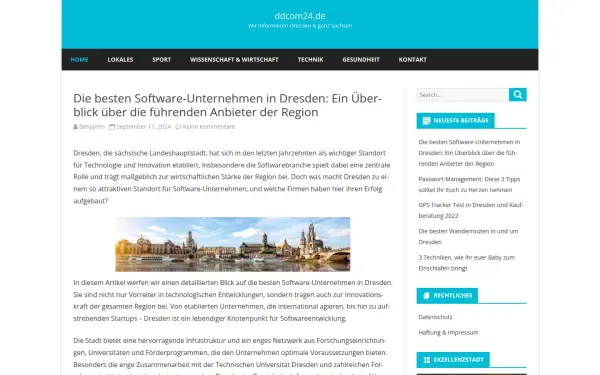Click the Neueste Beiträge widget icon
The width and height of the screenshot is (600, 375).
426,121
